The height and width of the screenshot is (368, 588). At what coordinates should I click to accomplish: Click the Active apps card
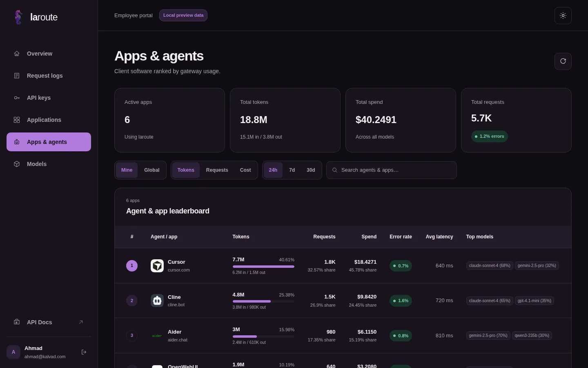[x=169, y=120]
